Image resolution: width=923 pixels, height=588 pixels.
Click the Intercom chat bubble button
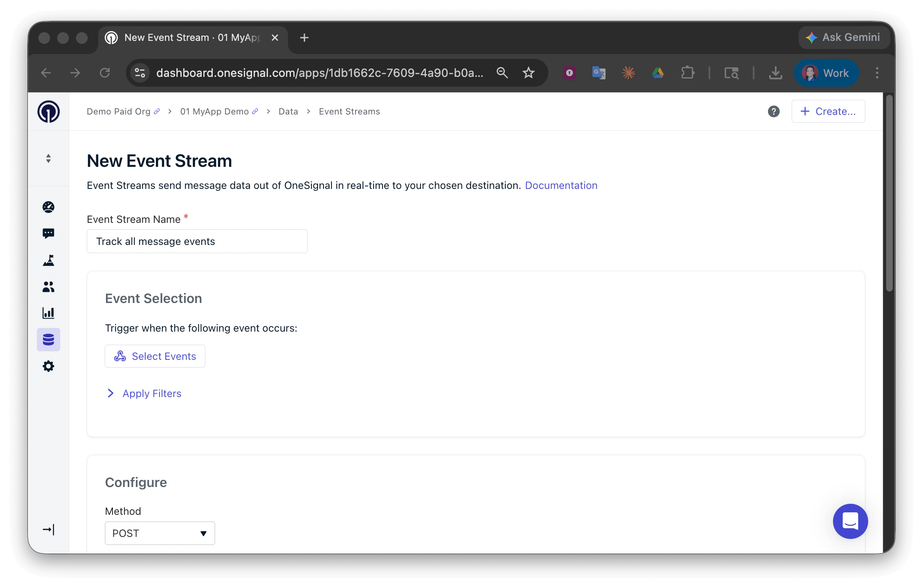(x=850, y=521)
